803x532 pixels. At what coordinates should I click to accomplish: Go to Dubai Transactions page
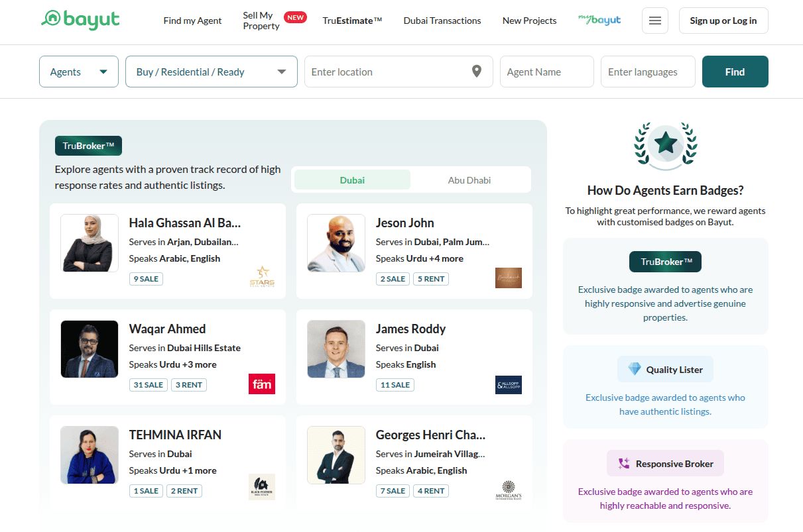442,21
